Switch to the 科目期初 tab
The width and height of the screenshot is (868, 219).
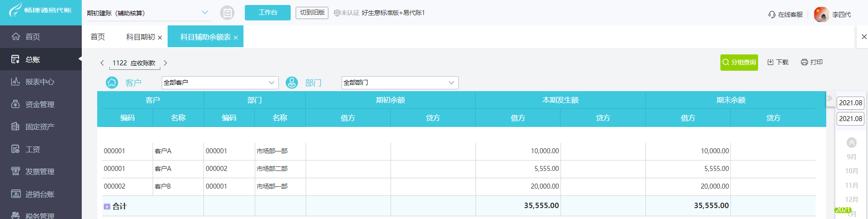tap(140, 37)
